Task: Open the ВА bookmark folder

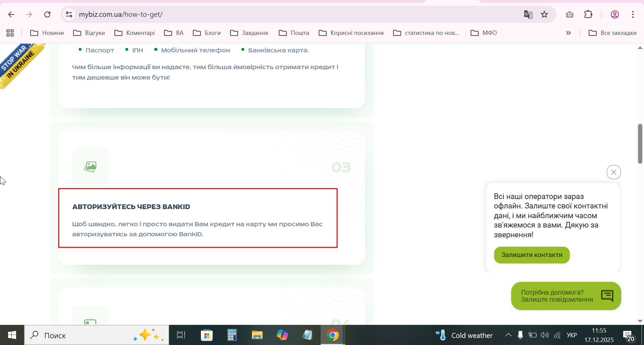Action: [174, 33]
